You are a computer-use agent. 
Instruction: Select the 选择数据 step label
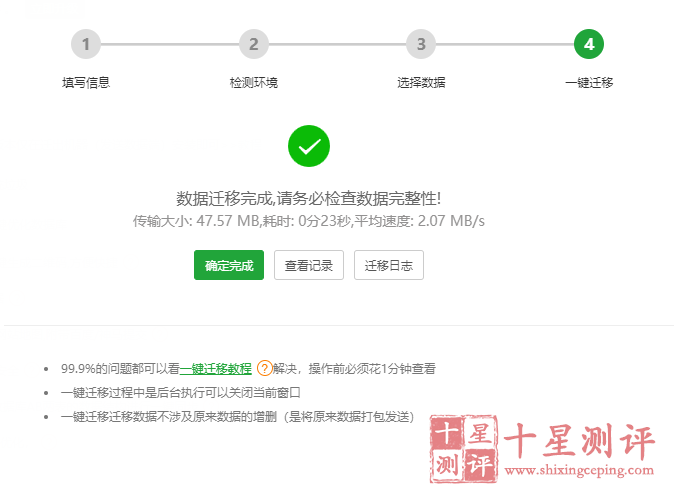click(421, 82)
